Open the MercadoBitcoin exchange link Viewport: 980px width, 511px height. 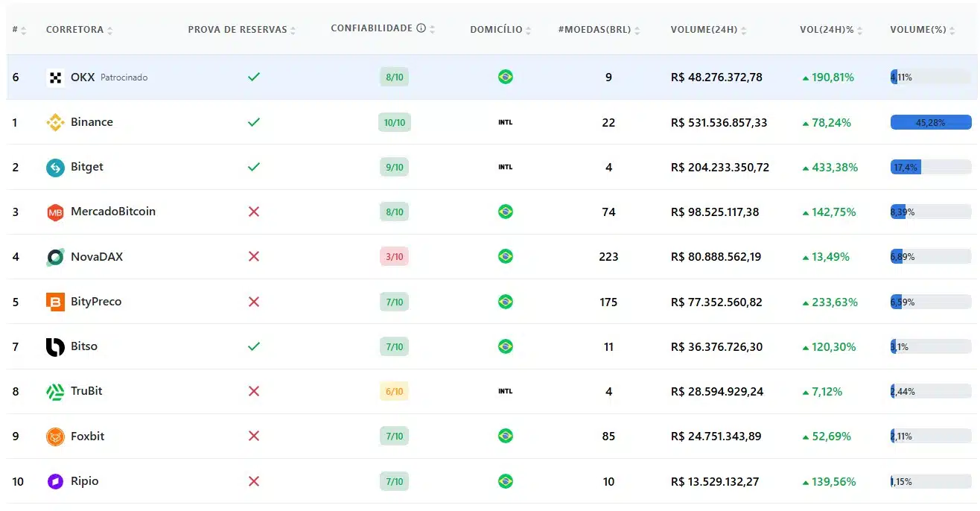[113, 212]
